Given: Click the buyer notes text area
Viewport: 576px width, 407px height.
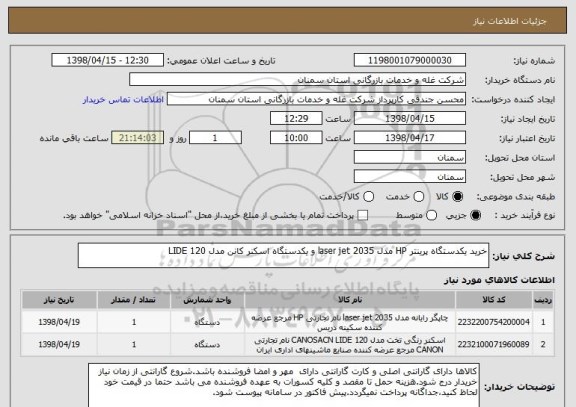Looking at the screenshot, I should coord(283,386).
